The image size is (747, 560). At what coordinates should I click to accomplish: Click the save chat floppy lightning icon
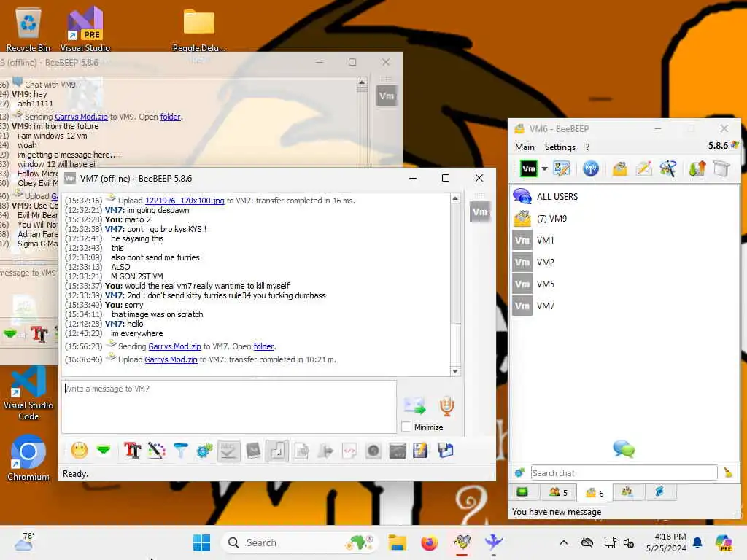(x=421, y=450)
